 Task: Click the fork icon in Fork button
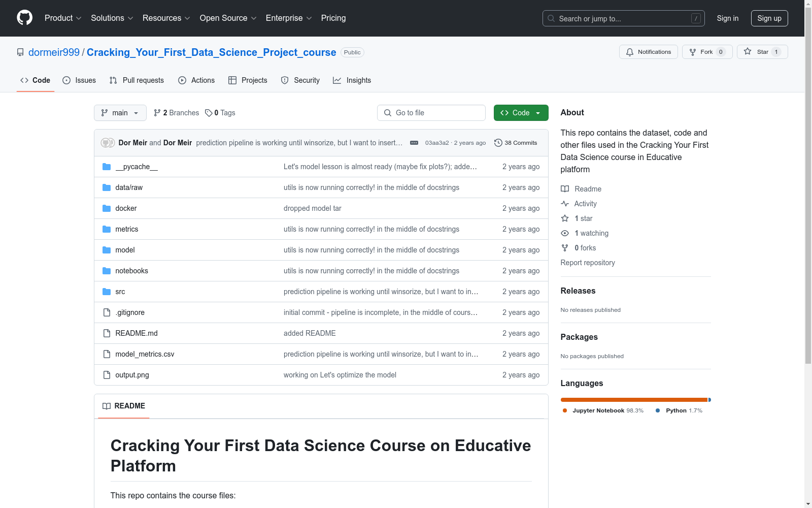point(693,52)
